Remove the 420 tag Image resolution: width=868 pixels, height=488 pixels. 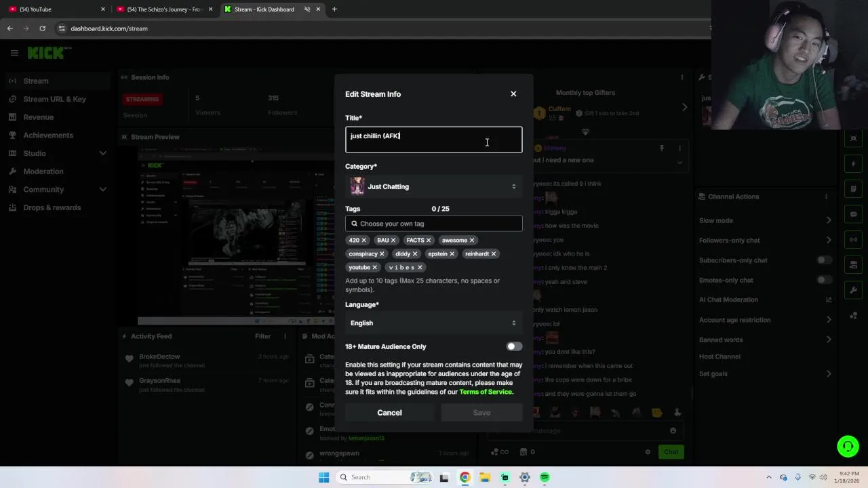pyautogui.click(x=363, y=240)
